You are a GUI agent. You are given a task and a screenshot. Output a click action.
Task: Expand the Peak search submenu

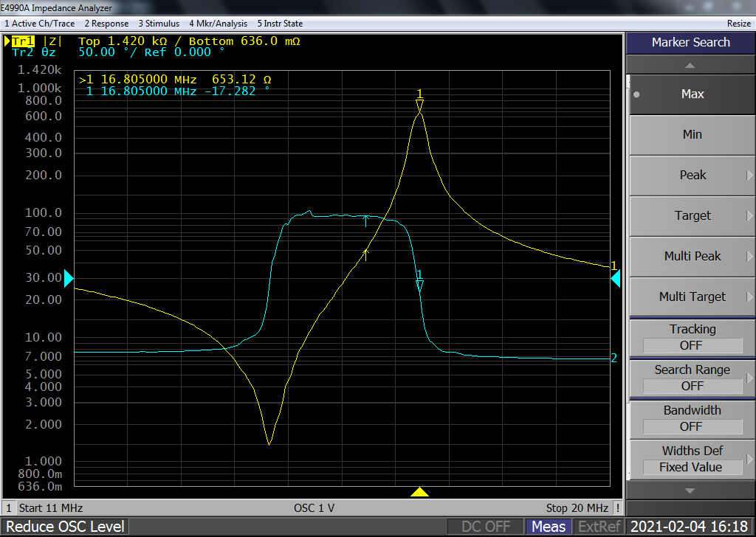pyautogui.click(x=692, y=176)
